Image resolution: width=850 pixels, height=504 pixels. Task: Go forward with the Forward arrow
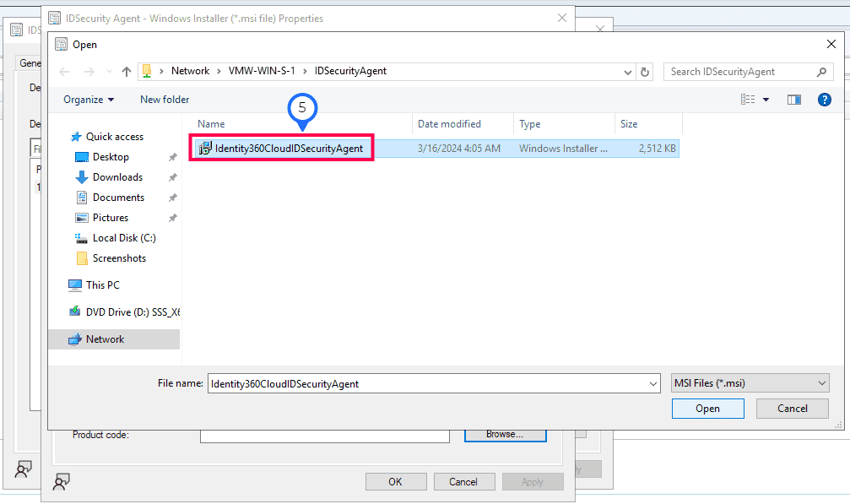coord(89,72)
